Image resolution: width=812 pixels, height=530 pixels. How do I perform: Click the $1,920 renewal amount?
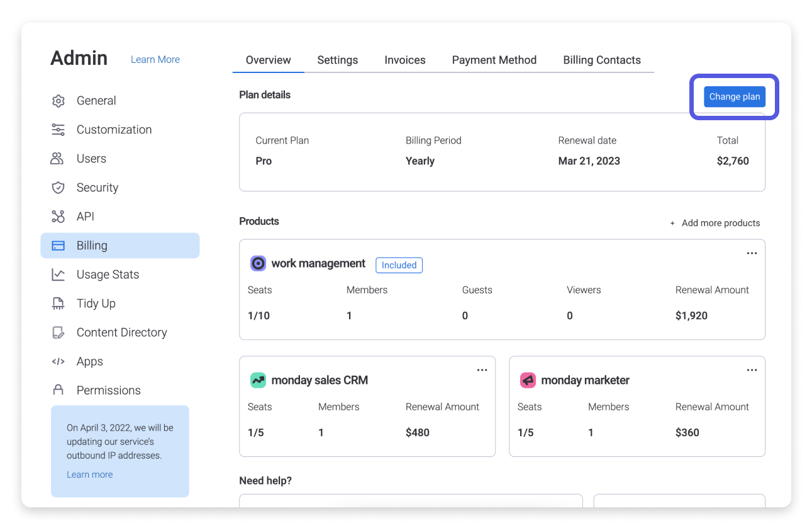[691, 316]
